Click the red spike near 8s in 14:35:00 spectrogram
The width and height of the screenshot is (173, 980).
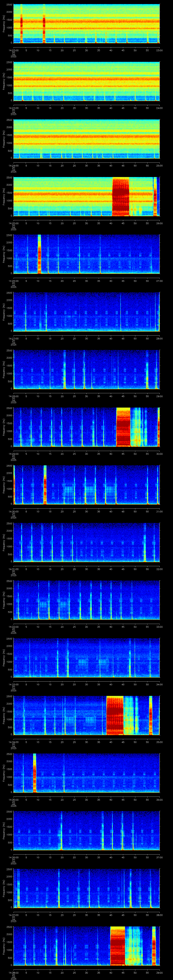click(35, 773)
